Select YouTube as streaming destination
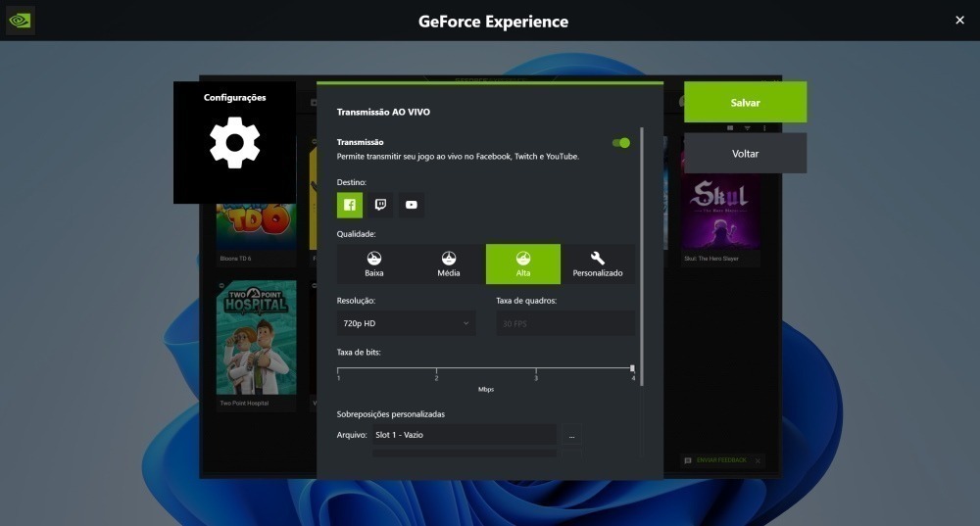The image size is (980, 526). click(412, 205)
